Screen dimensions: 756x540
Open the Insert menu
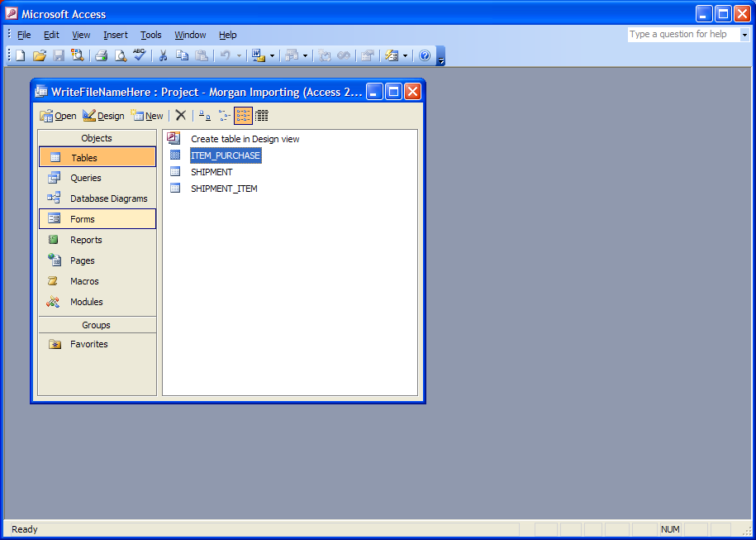pyautogui.click(x=116, y=35)
